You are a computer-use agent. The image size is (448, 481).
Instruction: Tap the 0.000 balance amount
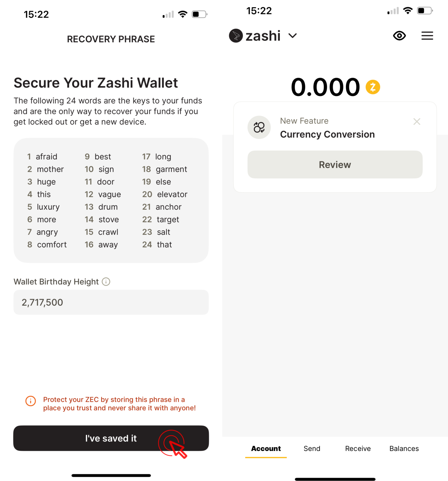[x=325, y=87]
